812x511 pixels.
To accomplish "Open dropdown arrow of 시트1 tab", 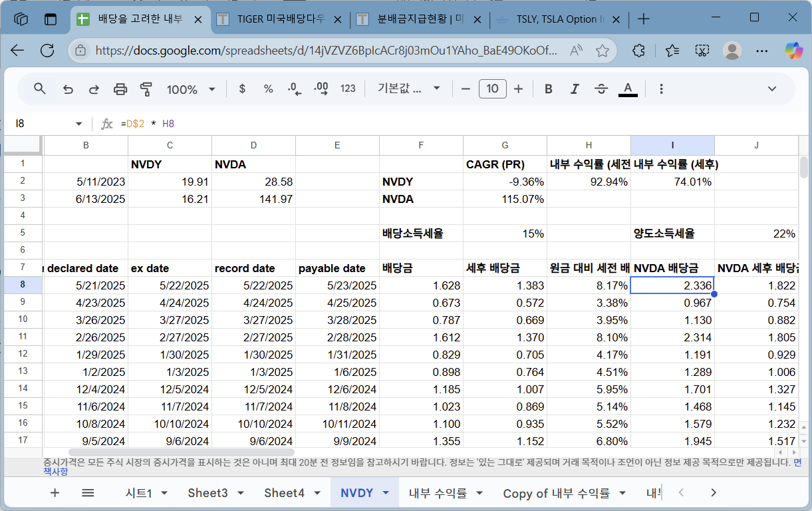I will tap(164, 493).
